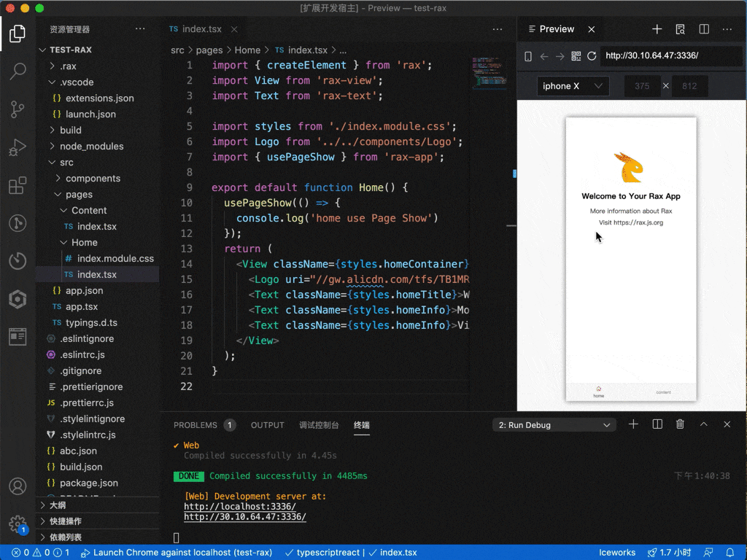Create a new terminal with plus icon

coord(633,424)
